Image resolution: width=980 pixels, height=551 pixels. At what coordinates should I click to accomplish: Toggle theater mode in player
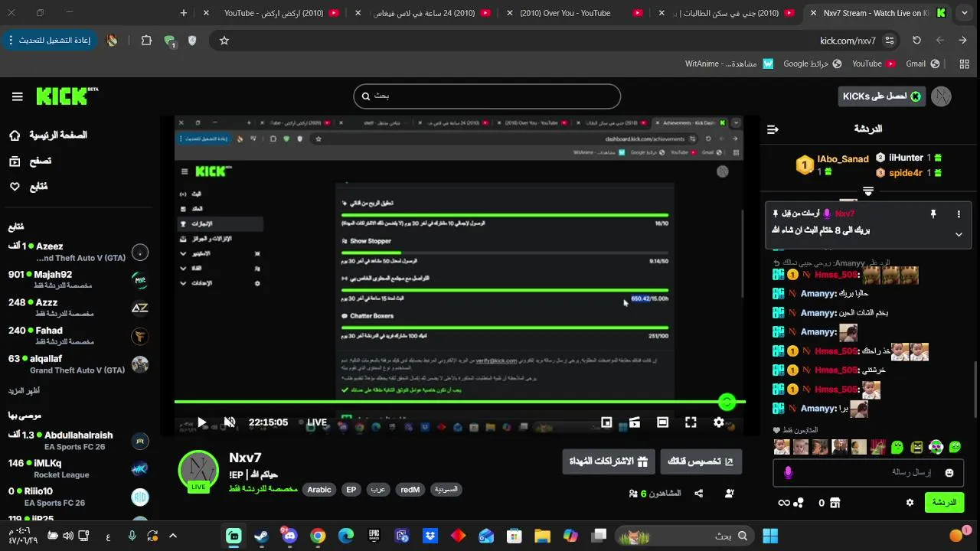(x=662, y=422)
